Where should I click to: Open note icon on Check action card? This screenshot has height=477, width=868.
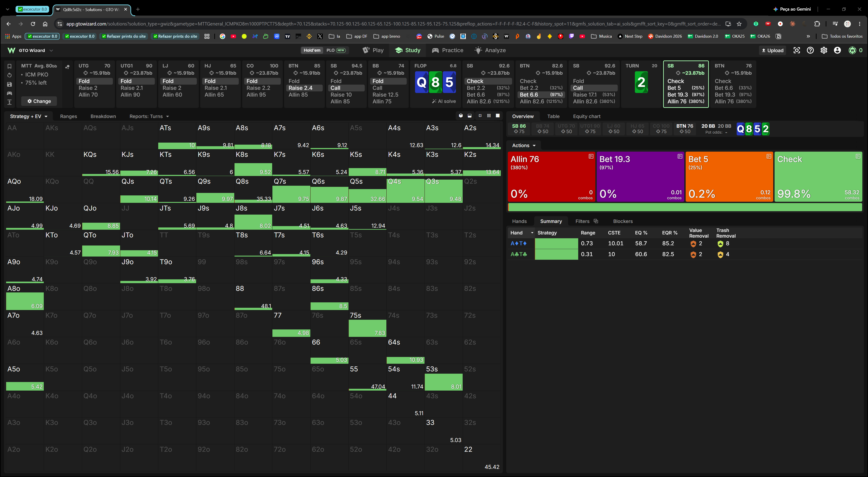[858, 156]
